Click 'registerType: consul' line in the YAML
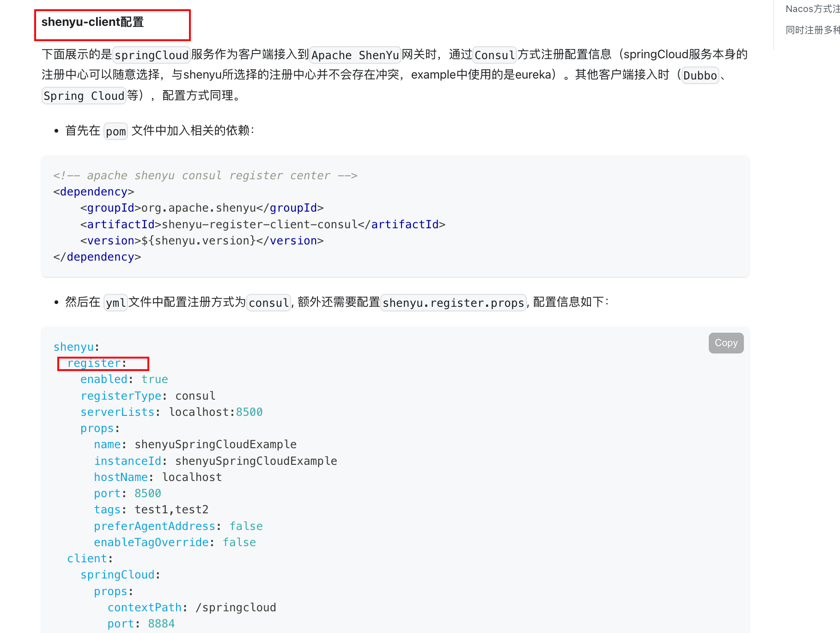This screenshot has height=633, width=840. (147, 396)
